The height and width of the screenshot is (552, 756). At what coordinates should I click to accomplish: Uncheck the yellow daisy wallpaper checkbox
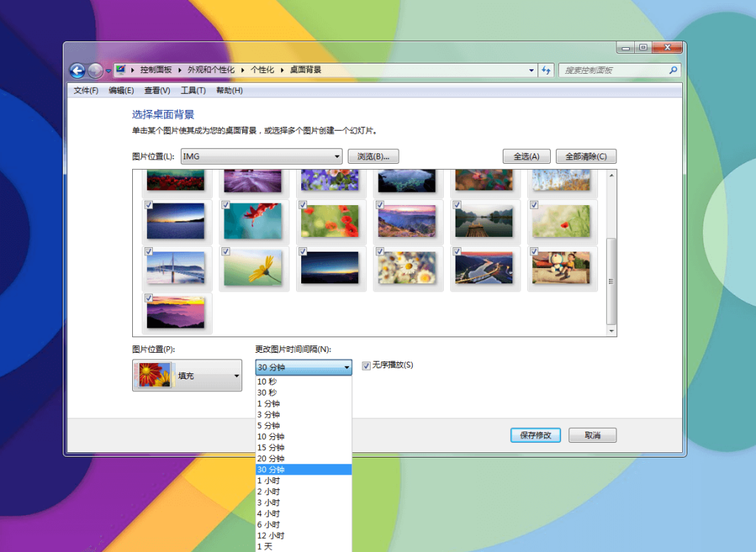[226, 252]
